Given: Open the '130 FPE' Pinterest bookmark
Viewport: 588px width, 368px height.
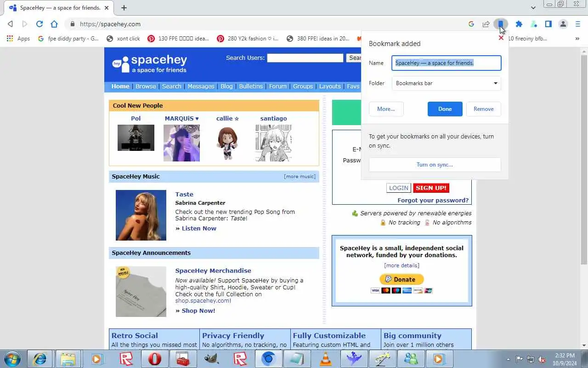Looking at the screenshot, I should pyautogui.click(x=178, y=39).
